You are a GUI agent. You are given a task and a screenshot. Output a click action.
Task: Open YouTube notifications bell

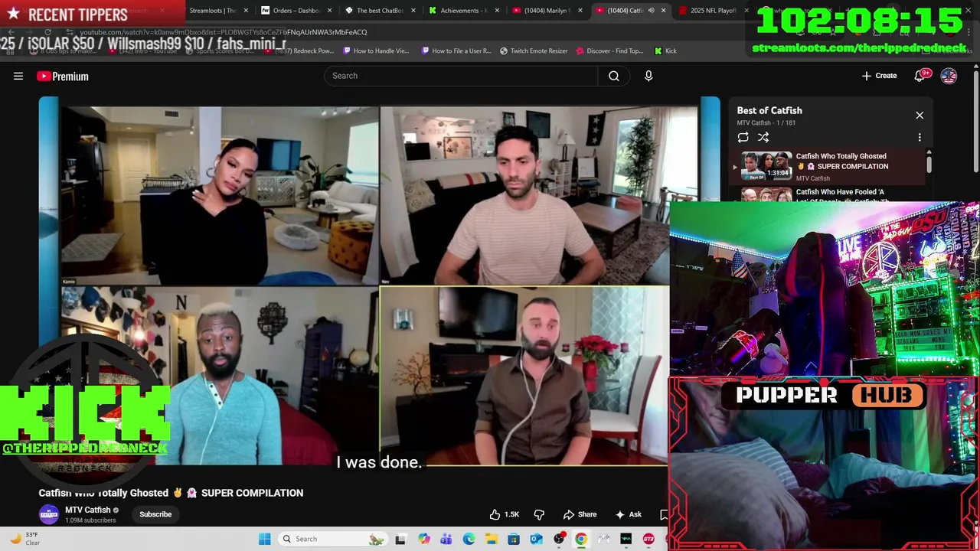coord(920,76)
